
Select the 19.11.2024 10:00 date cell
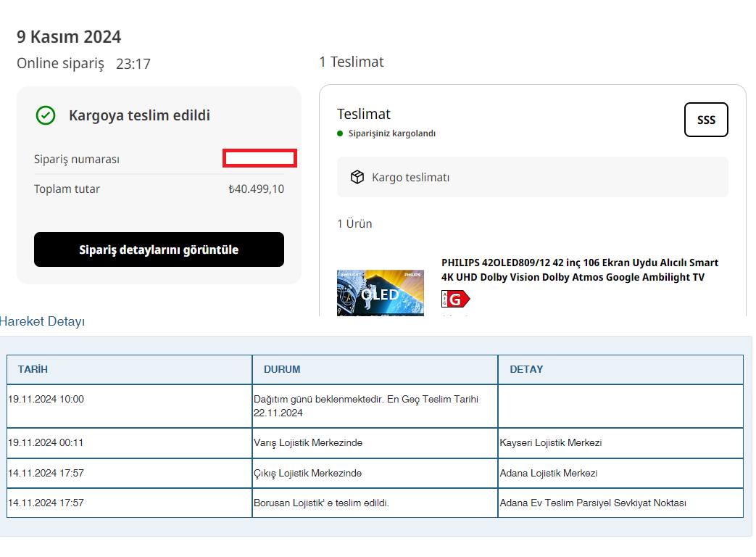129,406
